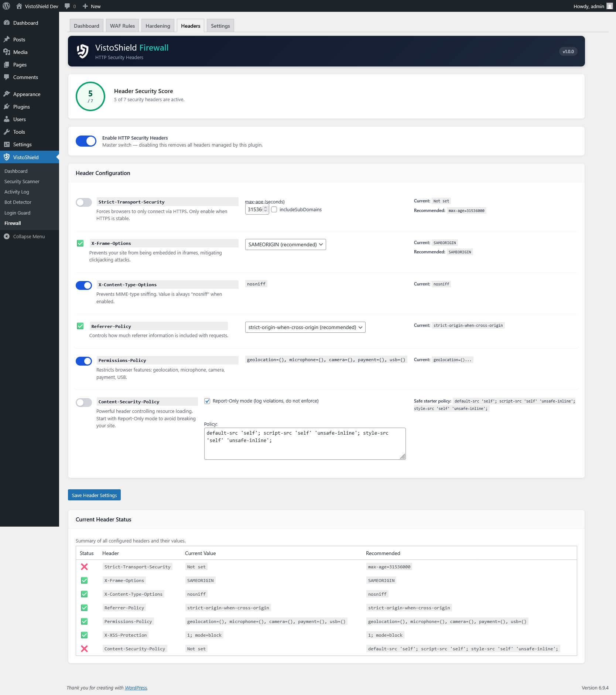Click the Save Header Settings button
Screen dimensions: 616x695
[94, 495]
